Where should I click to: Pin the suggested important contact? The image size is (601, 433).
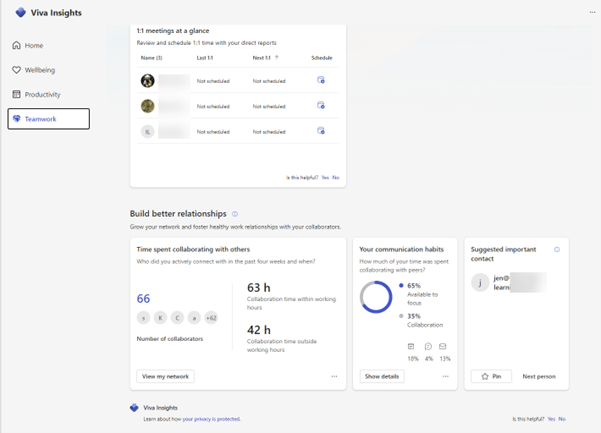(x=492, y=377)
